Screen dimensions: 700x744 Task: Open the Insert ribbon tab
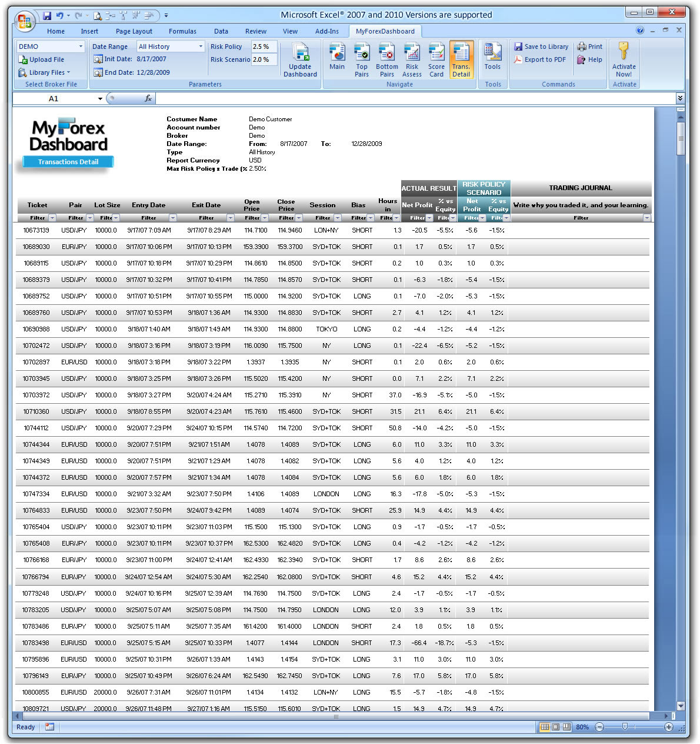(x=89, y=31)
